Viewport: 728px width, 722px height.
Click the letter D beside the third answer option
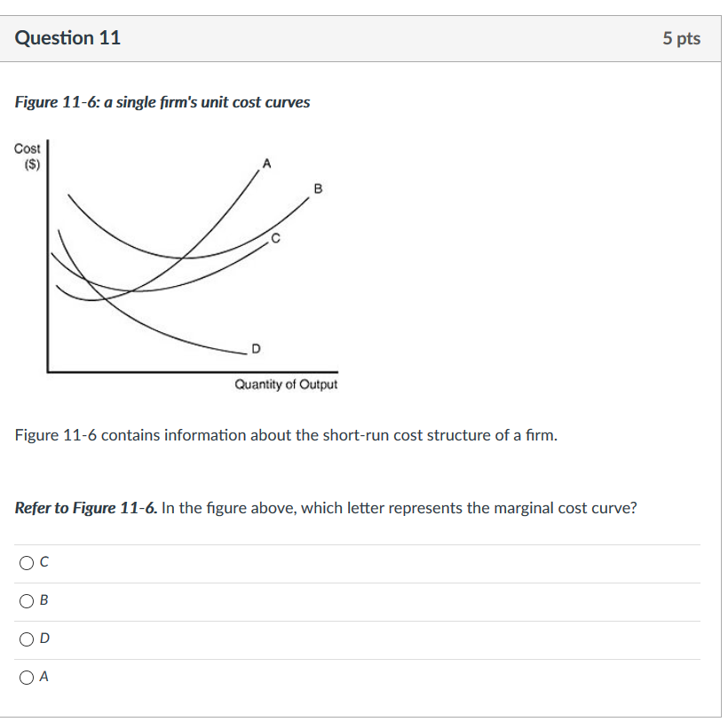44,639
